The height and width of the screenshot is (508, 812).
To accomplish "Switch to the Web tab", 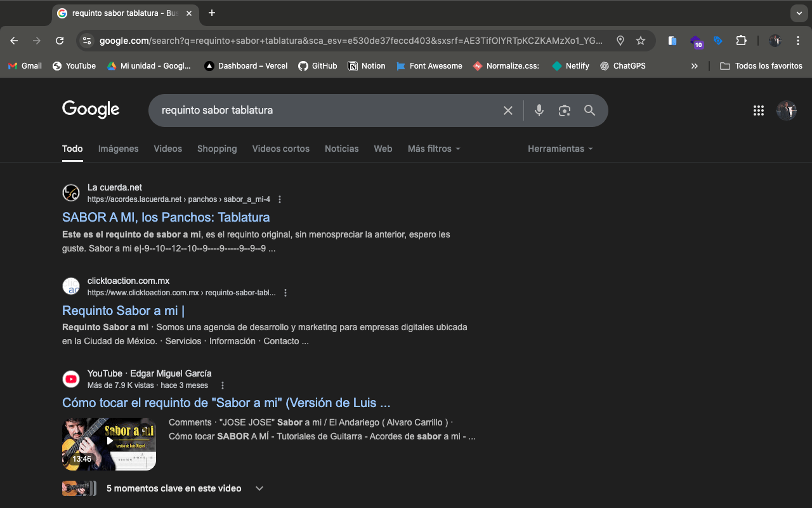I will pyautogui.click(x=383, y=149).
